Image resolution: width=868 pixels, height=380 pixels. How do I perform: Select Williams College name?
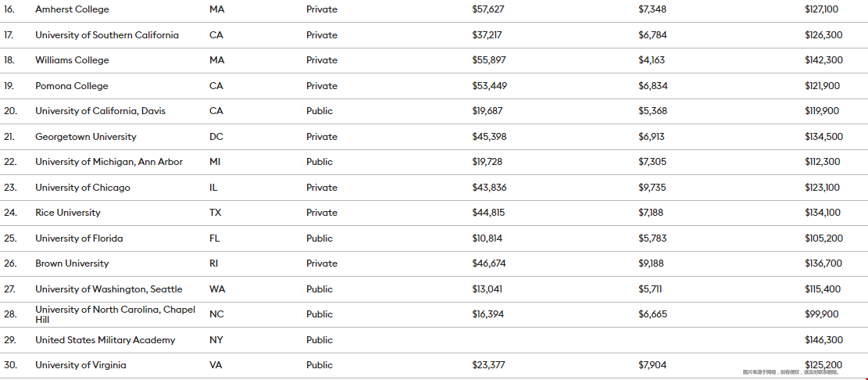[72, 60]
